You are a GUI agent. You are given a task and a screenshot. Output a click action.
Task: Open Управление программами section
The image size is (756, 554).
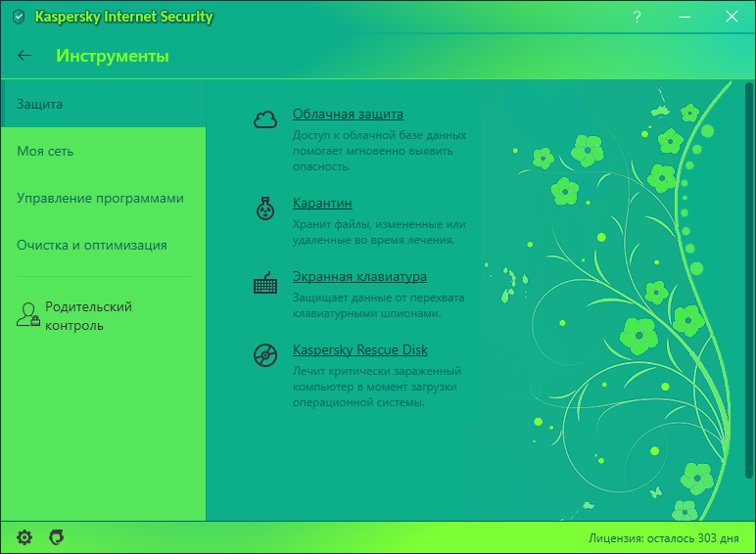[x=103, y=198]
